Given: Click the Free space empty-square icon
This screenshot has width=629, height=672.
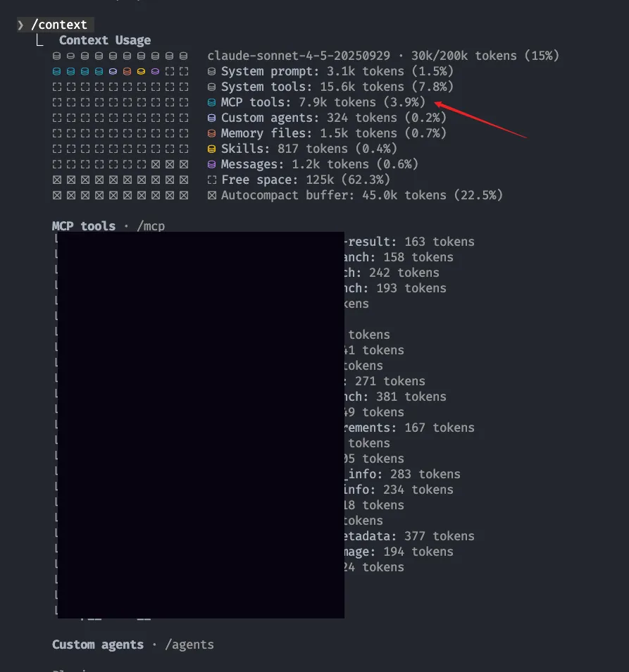Looking at the screenshot, I should point(212,180).
